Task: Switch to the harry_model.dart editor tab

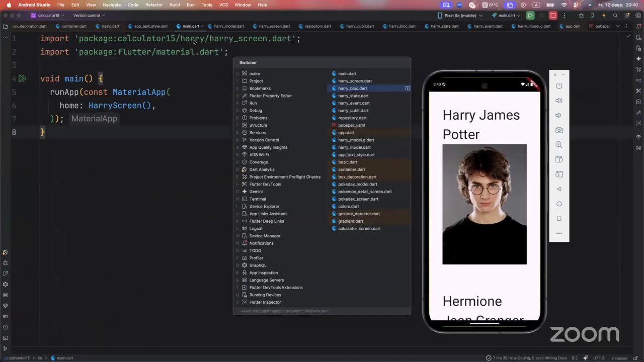Action: tap(225, 26)
